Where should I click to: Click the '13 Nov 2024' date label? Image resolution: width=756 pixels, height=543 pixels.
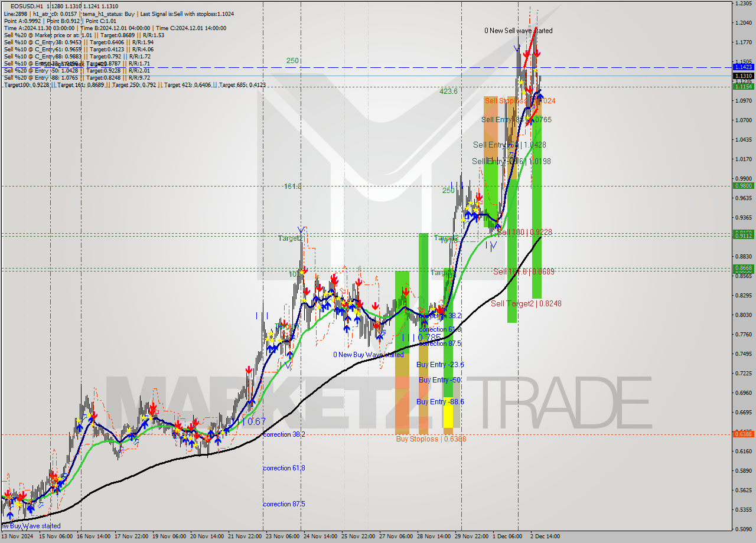pyautogui.click(x=17, y=537)
